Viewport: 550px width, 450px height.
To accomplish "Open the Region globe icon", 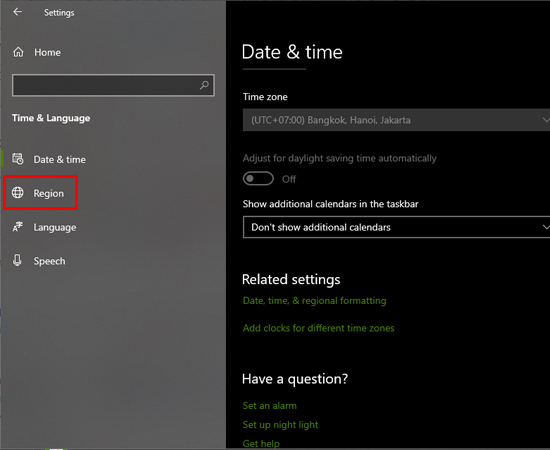I will click(x=18, y=193).
